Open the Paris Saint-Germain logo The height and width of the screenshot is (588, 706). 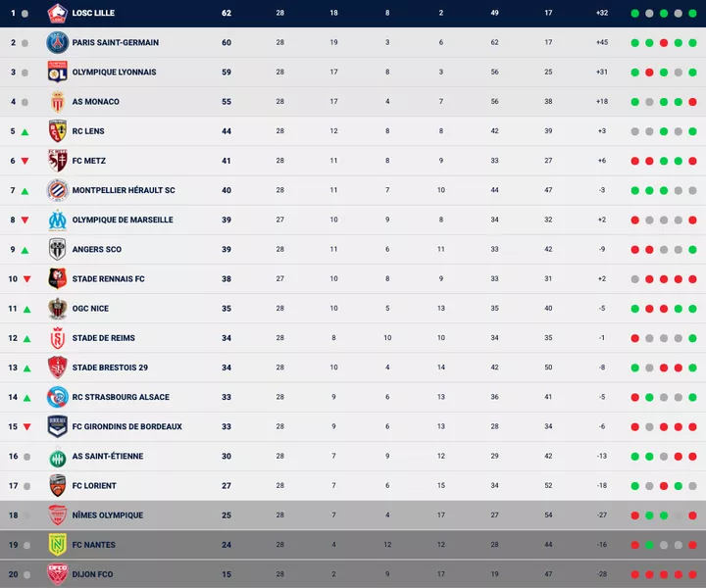tap(57, 43)
